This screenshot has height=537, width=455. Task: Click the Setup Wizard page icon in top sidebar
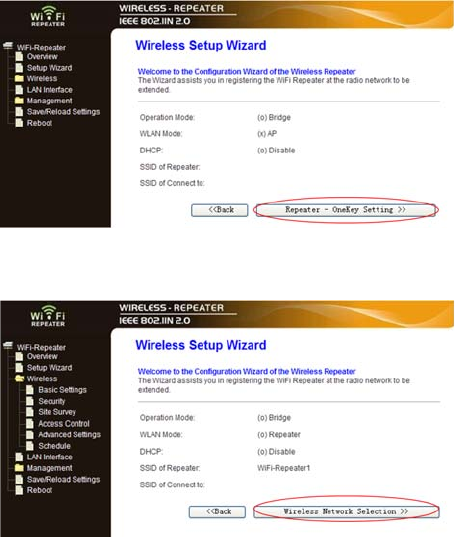click(20, 68)
